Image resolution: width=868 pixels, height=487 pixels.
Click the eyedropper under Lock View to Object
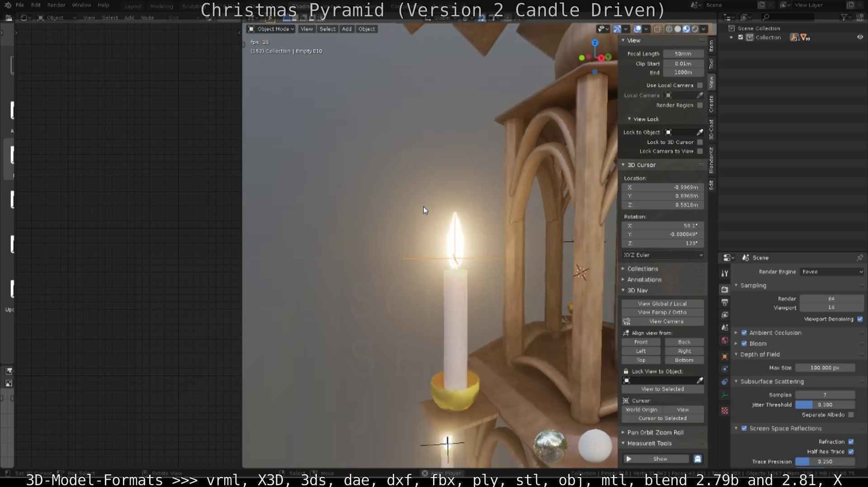click(700, 380)
